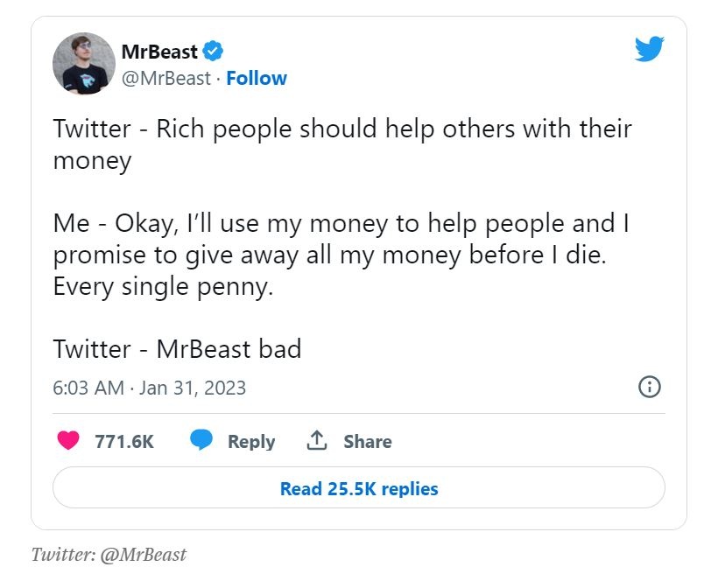The image size is (711, 588).
Task: Click the Jan 31, 2023 date
Action: pyautogui.click(x=193, y=388)
